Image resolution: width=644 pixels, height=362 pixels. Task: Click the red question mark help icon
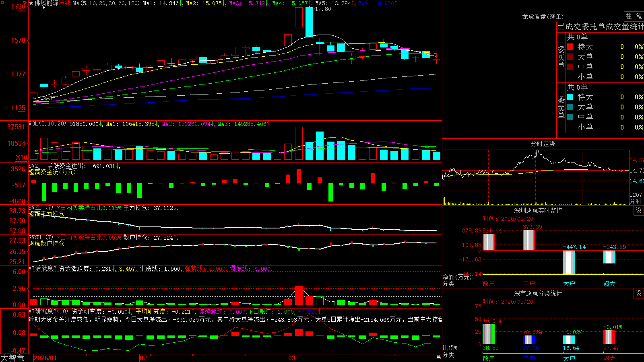click(25, 3)
